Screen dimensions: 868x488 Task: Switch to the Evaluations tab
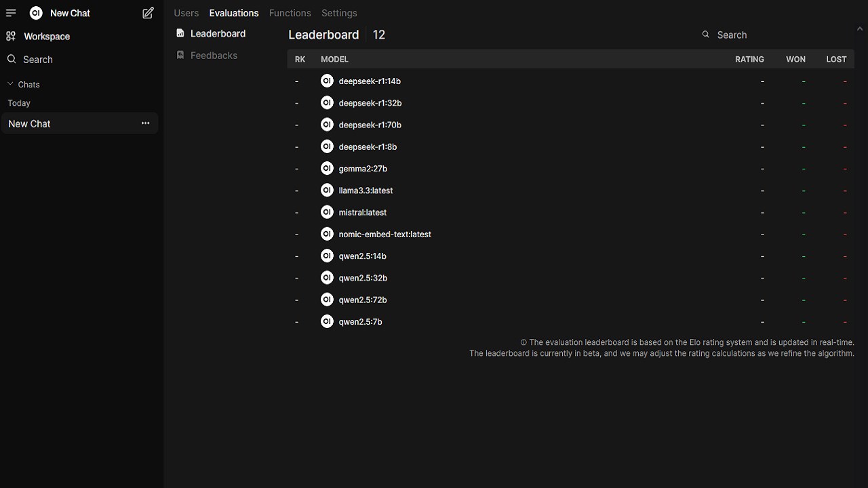point(234,13)
